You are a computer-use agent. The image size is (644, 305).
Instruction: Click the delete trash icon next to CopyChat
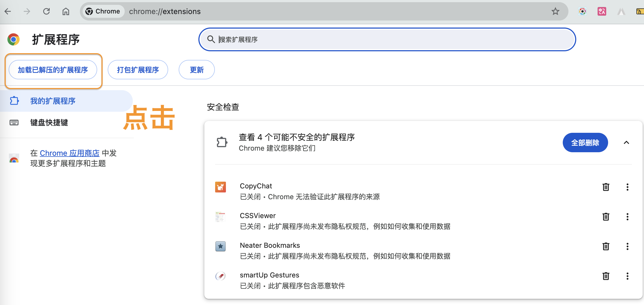[606, 187]
